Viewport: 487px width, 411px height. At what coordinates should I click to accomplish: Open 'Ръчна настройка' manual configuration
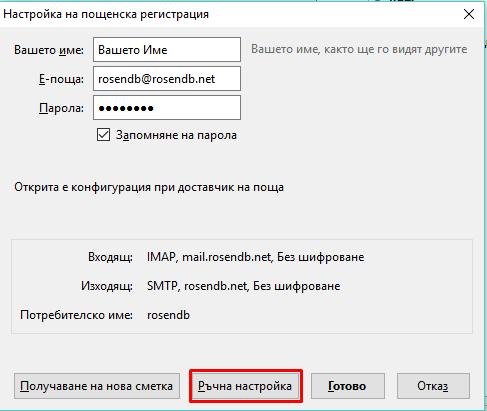245,386
